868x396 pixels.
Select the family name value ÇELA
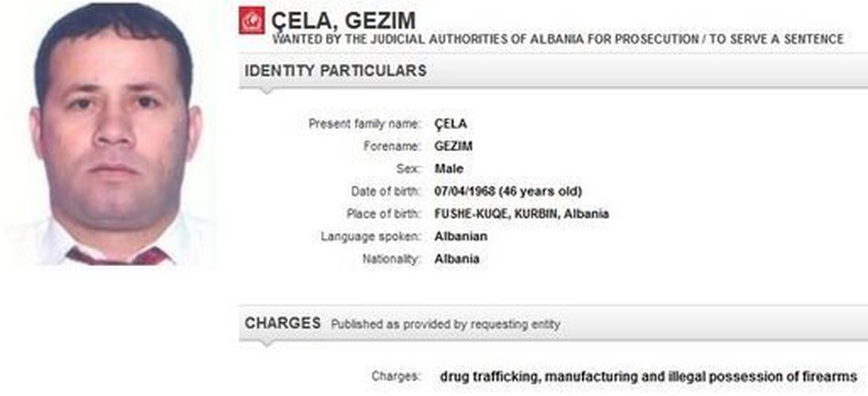tap(451, 124)
